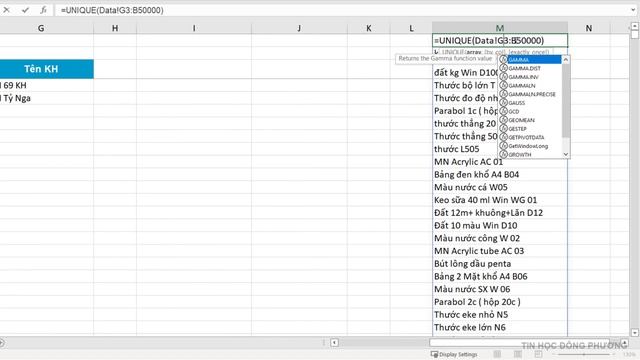This screenshot has width=640, height=360.
Task: Select column G header
Action: pos(41,28)
